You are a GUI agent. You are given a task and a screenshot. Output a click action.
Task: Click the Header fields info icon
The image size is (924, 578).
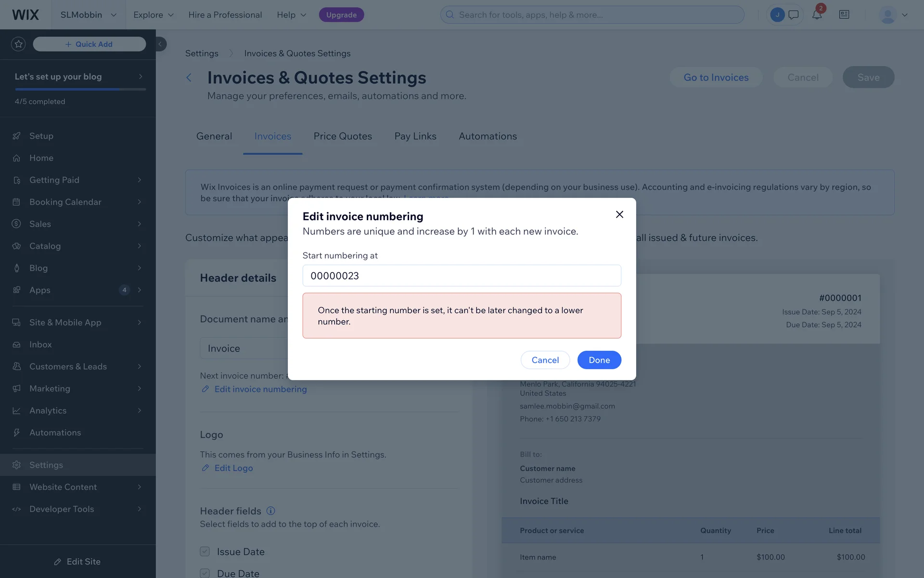coord(271,511)
